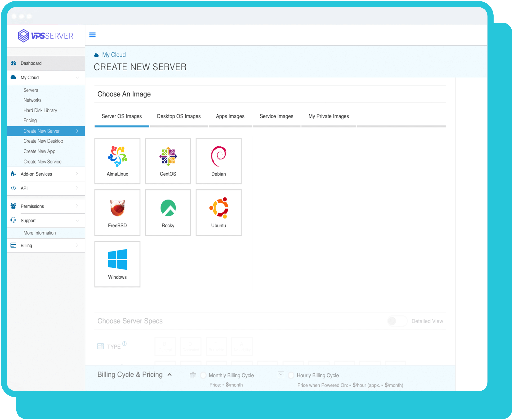Open the Apps Images tab

tap(230, 116)
